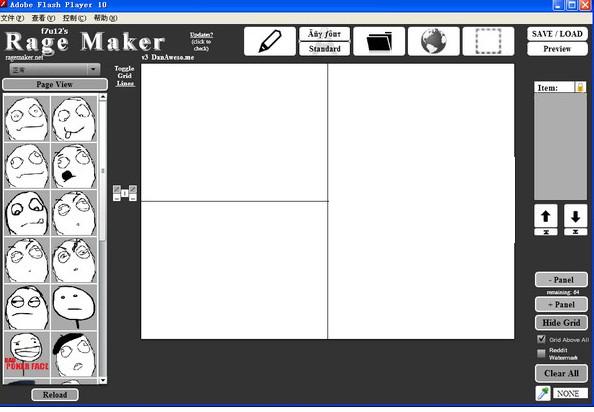Enable the Reddit Watermark checkbox

541,353
